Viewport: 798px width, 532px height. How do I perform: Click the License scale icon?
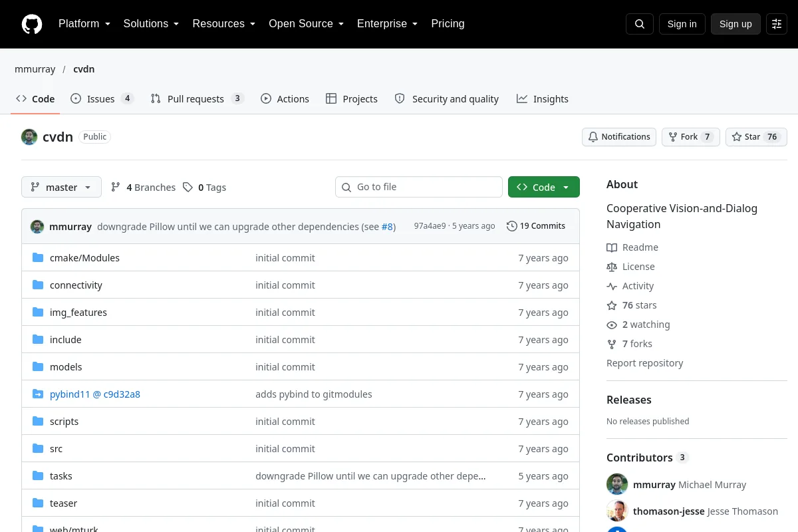[612, 267]
